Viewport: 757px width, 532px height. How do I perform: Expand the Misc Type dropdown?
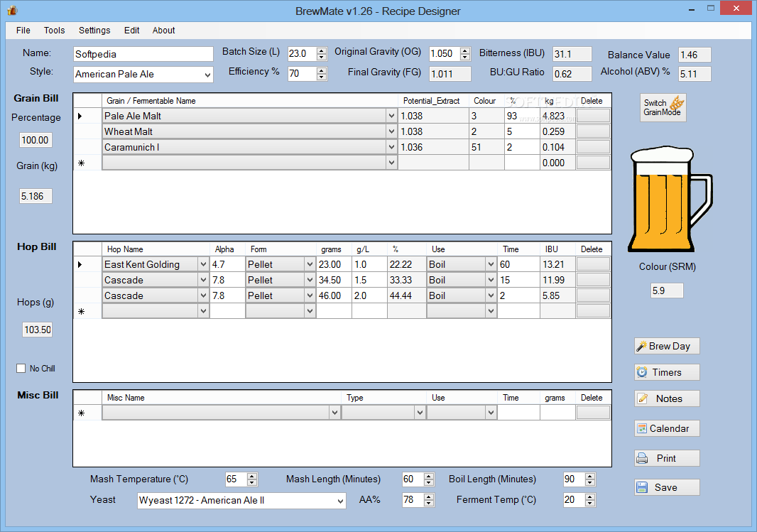pos(420,413)
